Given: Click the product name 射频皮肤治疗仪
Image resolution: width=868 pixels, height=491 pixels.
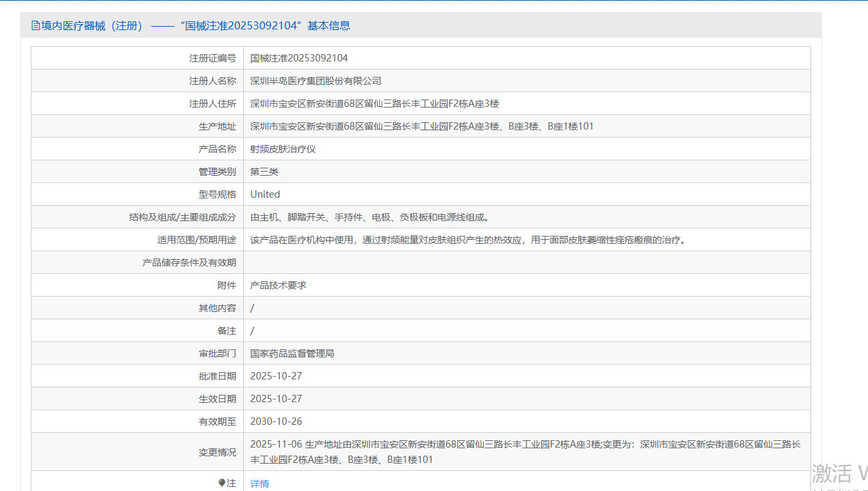Looking at the screenshot, I should click(x=283, y=149).
